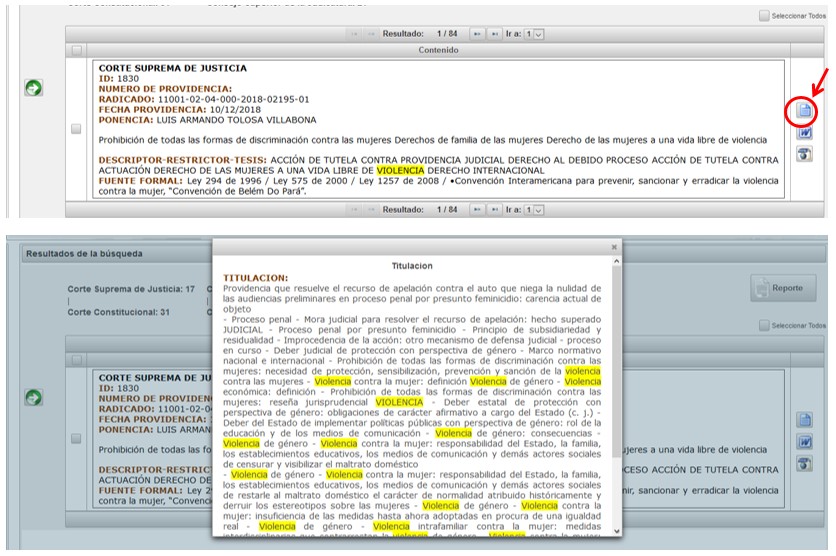The width and height of the screenshot is (836, 556).
Task: Toggle header checkbox in Contenido column
Action: pos(76,49)
